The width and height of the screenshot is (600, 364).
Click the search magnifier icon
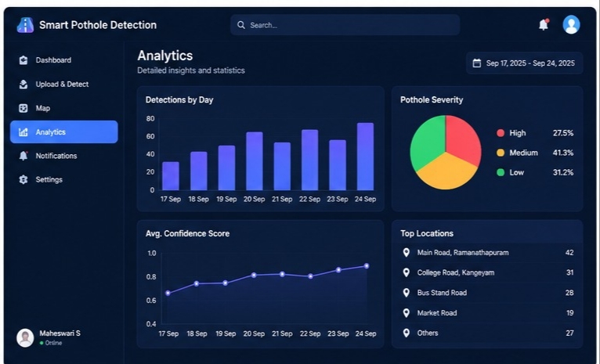[x=241, y=25]
